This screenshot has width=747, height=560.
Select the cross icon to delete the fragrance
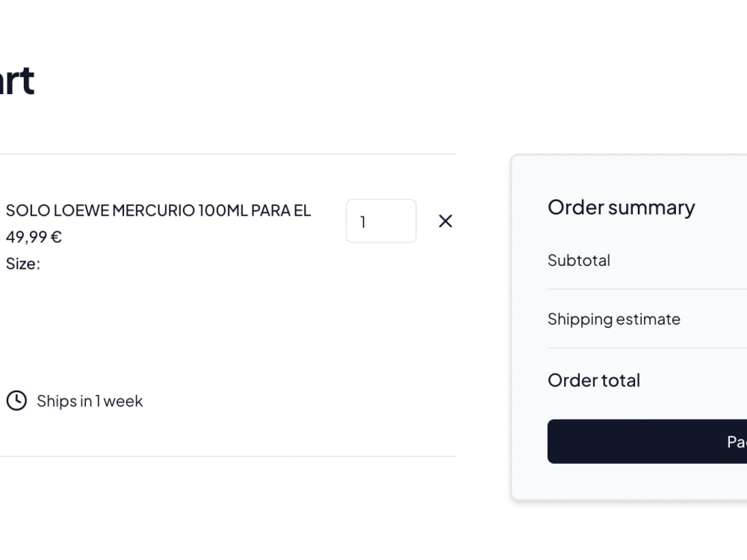point(445,221)
